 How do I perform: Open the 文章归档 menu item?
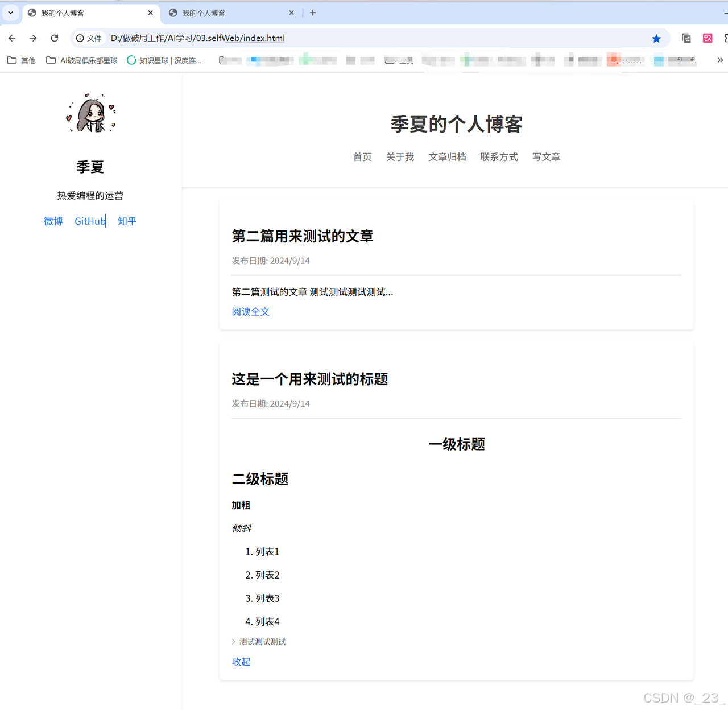[x=447, y=157]
